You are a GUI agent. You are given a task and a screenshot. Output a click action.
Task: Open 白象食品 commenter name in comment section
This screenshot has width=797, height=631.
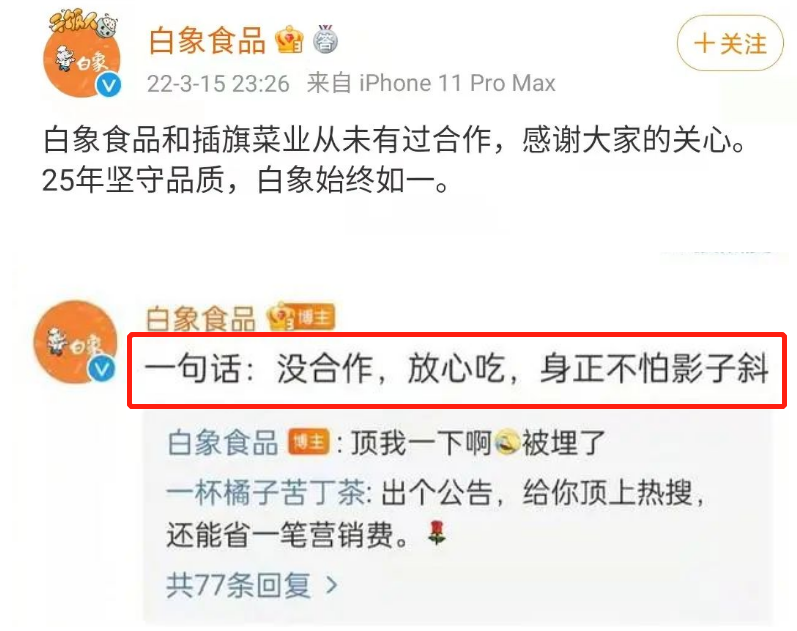coord(200,319)
